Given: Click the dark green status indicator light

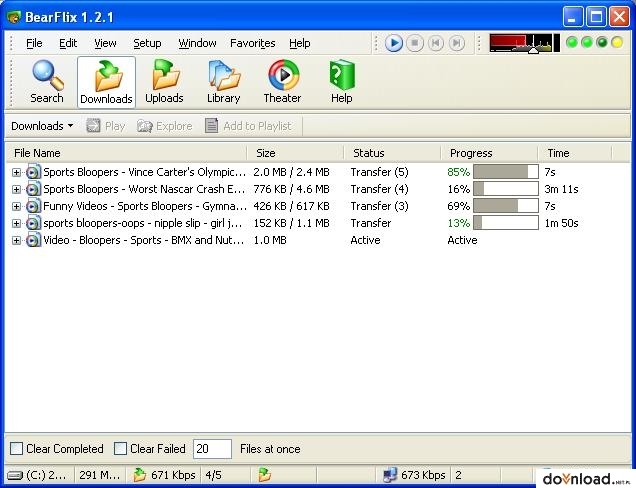Looking at the screenshot, I should (602, 43).
